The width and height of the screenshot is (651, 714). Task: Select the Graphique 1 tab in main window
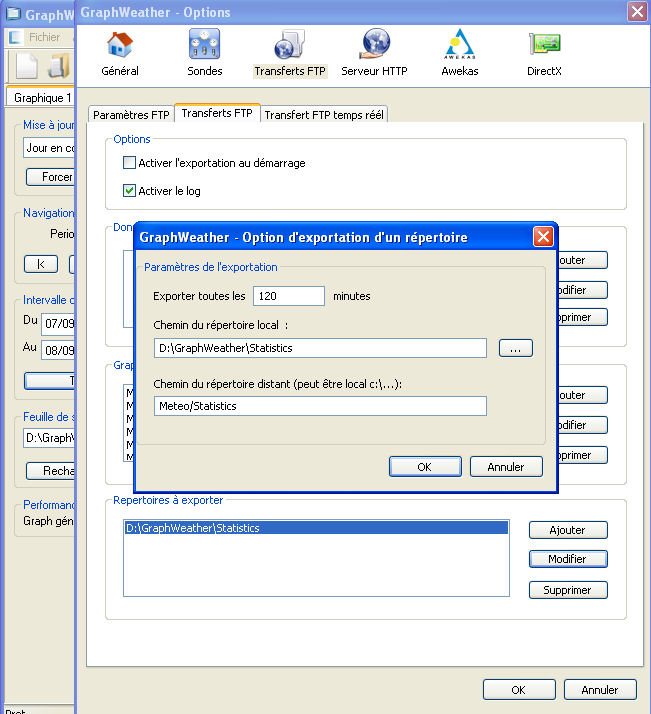(x=41, y=97)
